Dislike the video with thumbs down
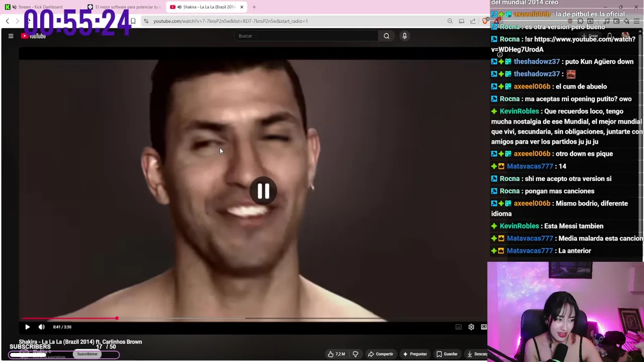The height and width of the screenshot is (362, 644). (x=355, y=354)
